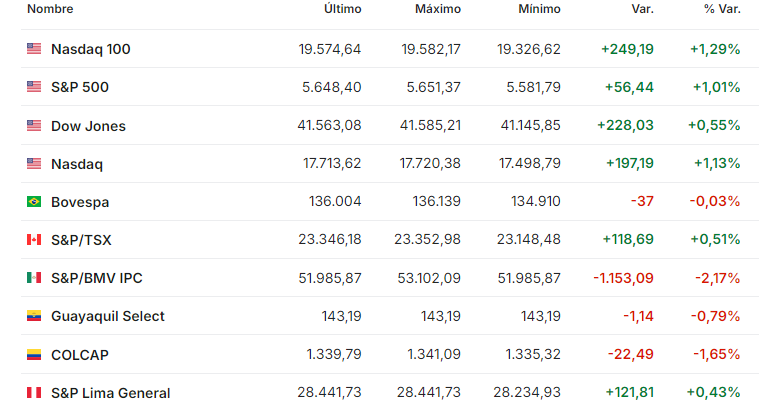Open the Guayaquil Select index link
The image size is (759, 402).
click(107, 316)
